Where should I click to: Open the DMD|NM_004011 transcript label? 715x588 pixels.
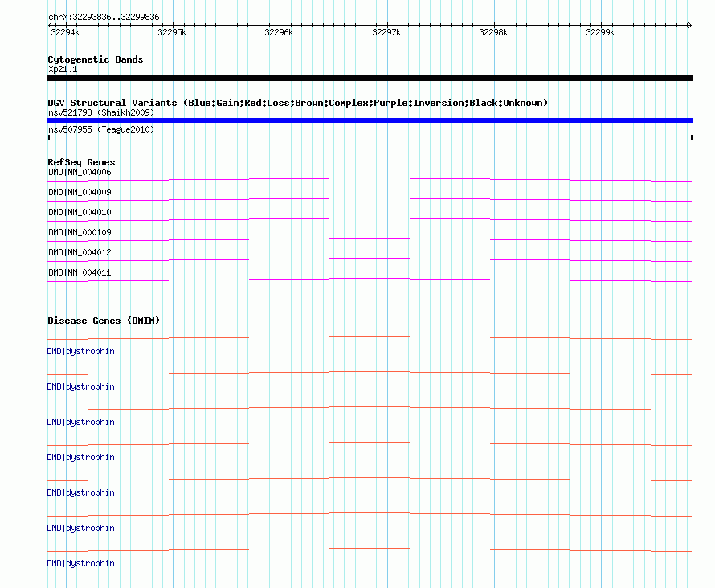coord(80,272)
